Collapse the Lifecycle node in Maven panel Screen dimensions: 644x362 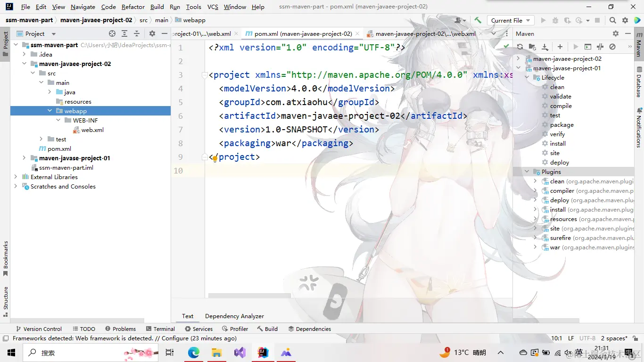click(527, 77)
